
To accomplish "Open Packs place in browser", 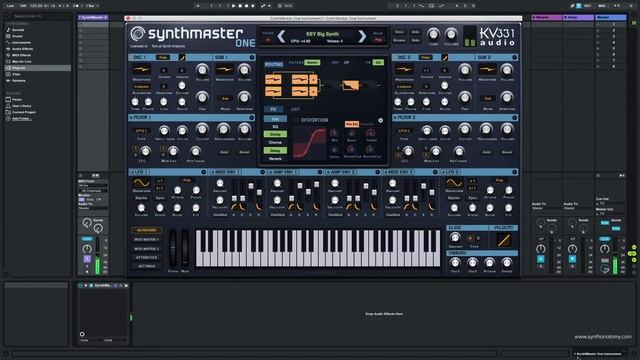I will pyautogui.click(x=17, y=100).
